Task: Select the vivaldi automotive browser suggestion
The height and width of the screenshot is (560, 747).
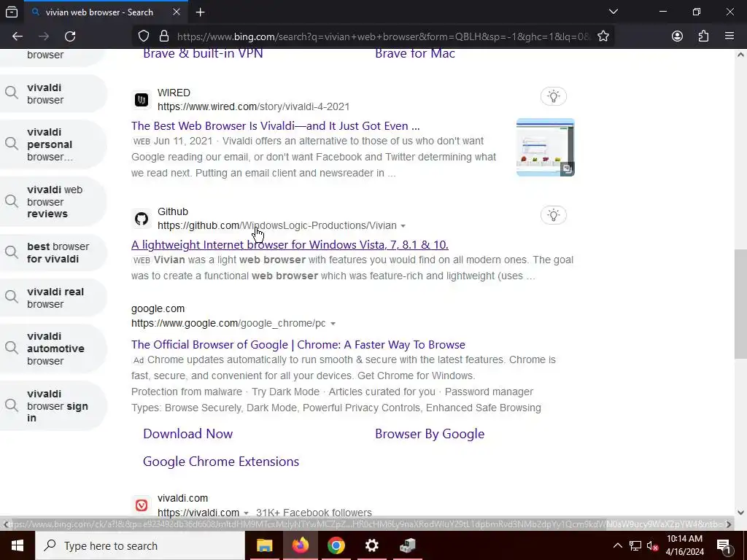Action: 53,349
